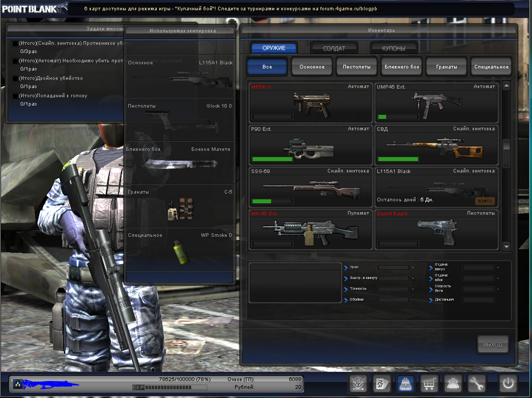Click equipped WP Smoke D special slot
This screenshot has width=532, height=398.
180,250
